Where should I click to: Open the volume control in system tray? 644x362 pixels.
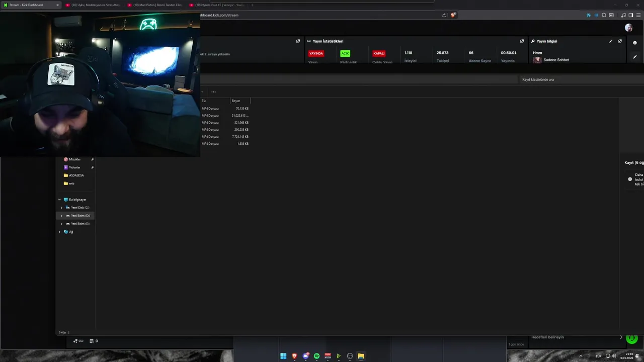point(614,356)
